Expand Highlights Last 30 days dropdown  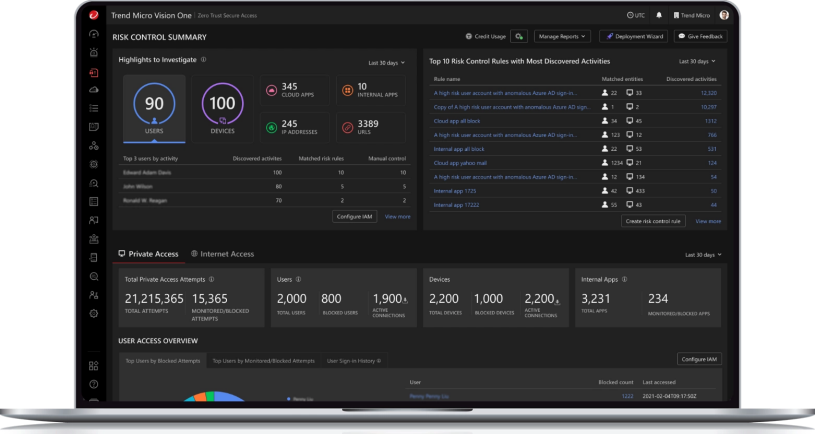click(387, 63)
